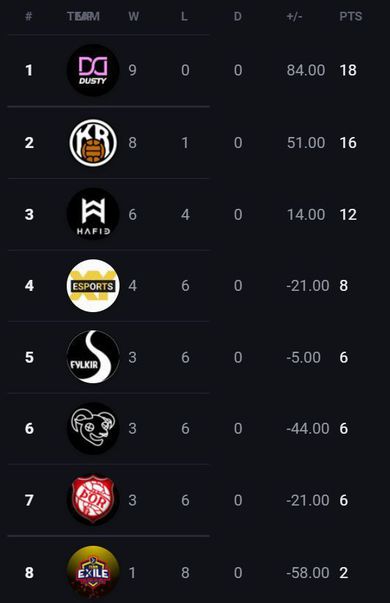This screenshot has height=603, width=390.
Task: Click the Fylkir team logo
Action: pos(93,357)
